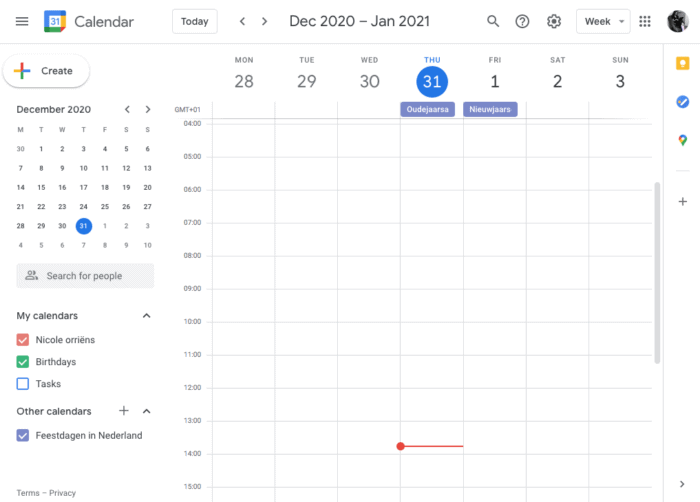Click the Create event button
The width and height of the screenshot is (700, 502).
point(46,71)
